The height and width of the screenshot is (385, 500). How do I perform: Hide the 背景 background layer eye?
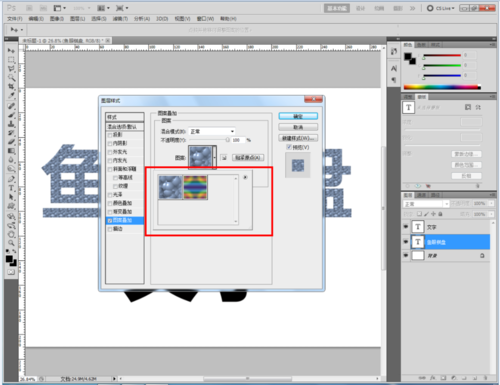406,256
